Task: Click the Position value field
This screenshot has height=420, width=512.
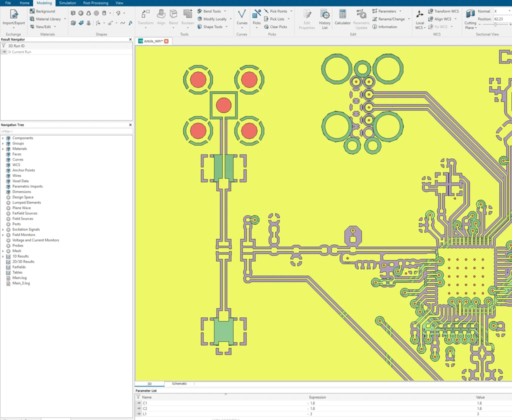Action: (x=502, y=19)
